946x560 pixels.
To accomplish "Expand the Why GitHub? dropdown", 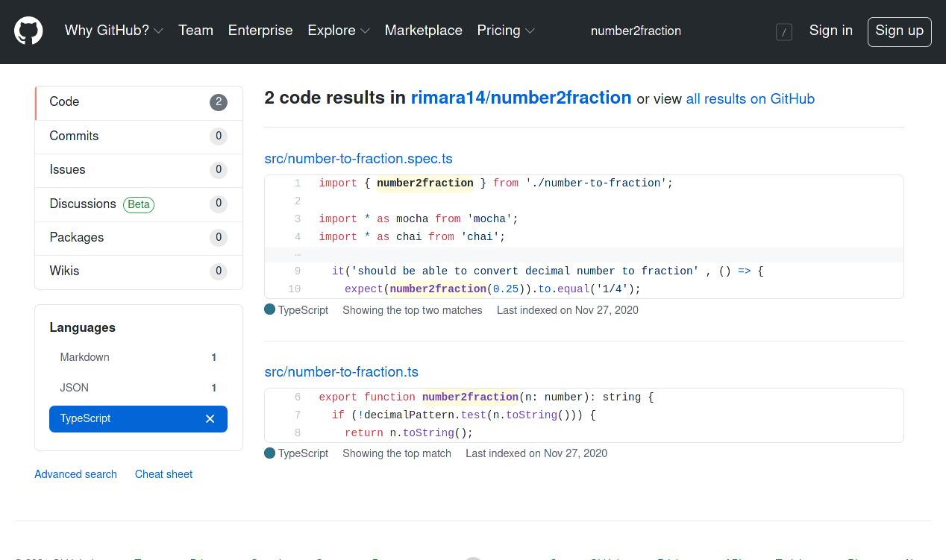I will (x=114, y=31).
